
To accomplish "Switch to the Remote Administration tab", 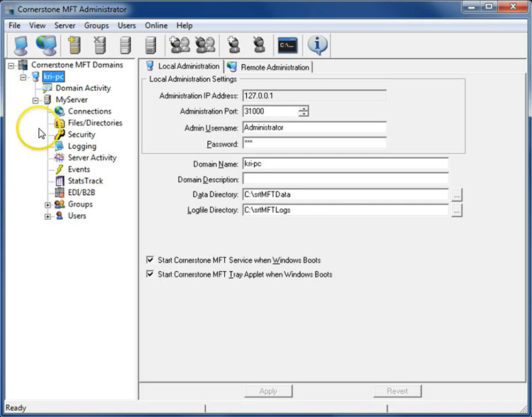I will tap(268, 67).
